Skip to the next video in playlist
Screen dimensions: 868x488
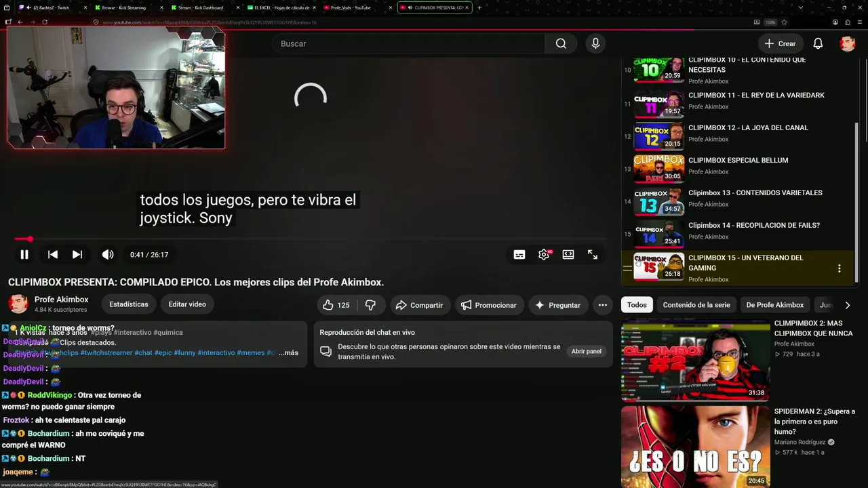(77, 255)
